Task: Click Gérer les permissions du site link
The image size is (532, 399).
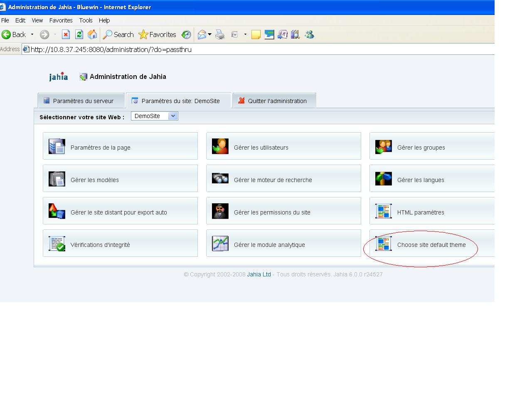Action: click(272, 212)
